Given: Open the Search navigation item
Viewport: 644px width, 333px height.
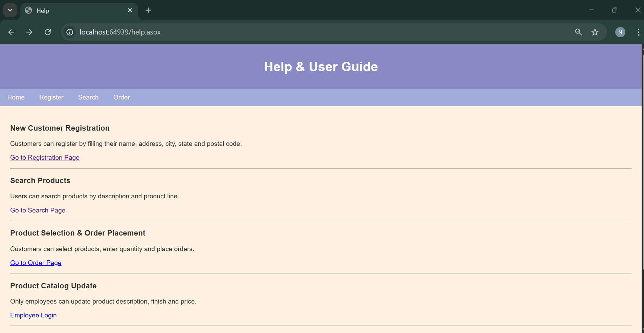Looking at the screenshot, I should pos(88,97).
